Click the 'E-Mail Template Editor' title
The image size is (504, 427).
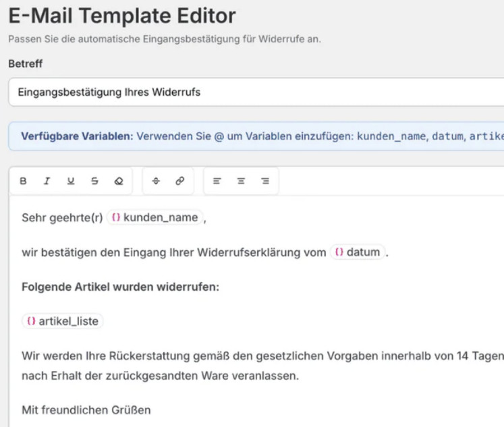click(122, 16)
